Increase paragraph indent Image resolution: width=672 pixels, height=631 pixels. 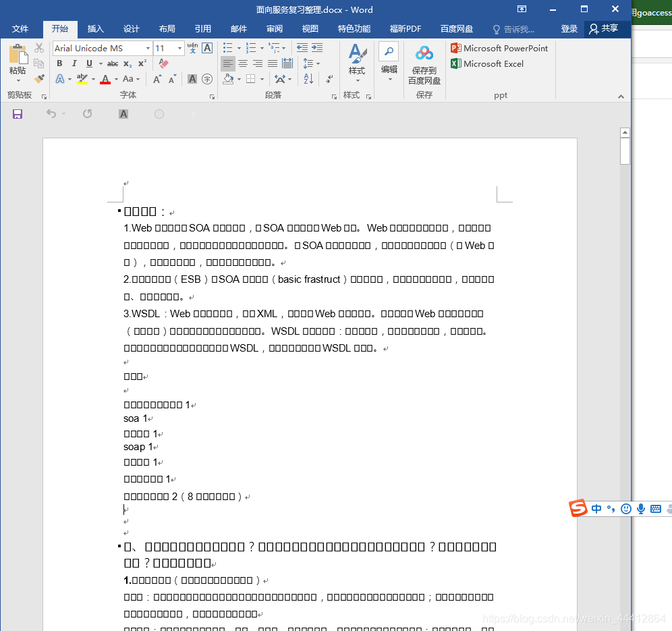click(317, 48)
